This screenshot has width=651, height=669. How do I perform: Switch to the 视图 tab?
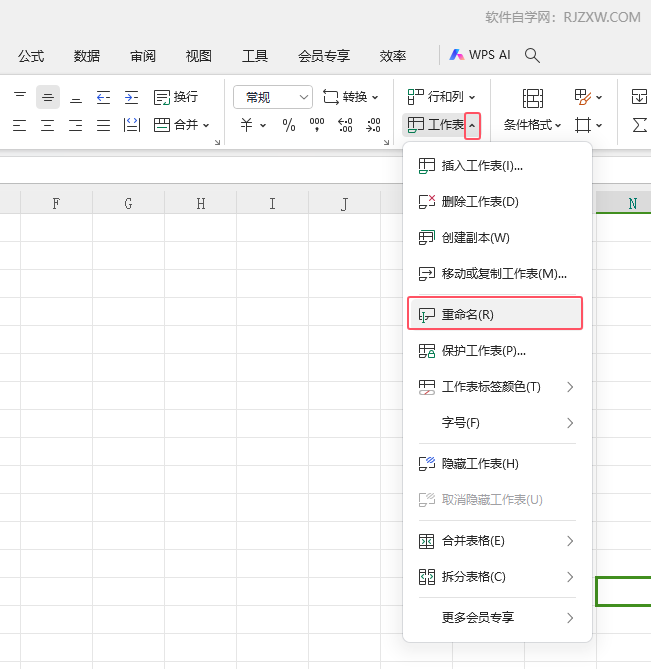click(x=198, y=56)
